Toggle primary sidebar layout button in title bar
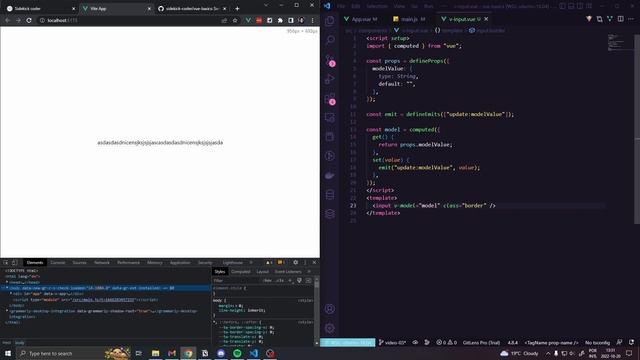 (562, 6)
